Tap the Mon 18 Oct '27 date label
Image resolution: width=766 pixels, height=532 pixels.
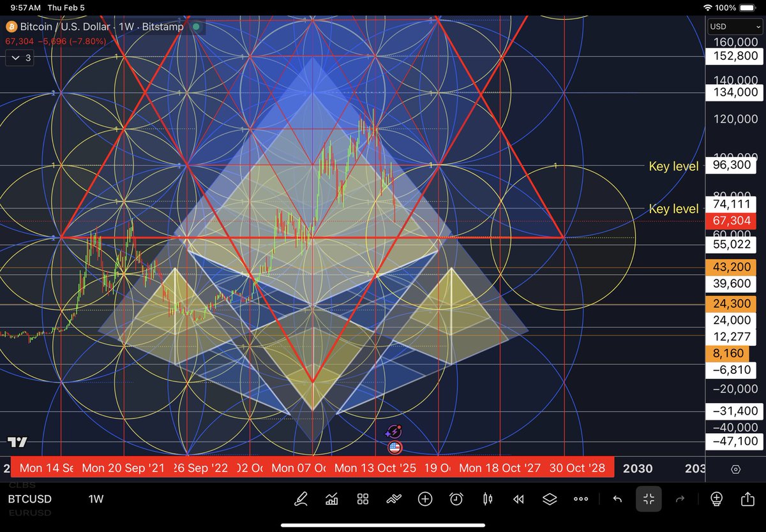(x=499, y=468)
